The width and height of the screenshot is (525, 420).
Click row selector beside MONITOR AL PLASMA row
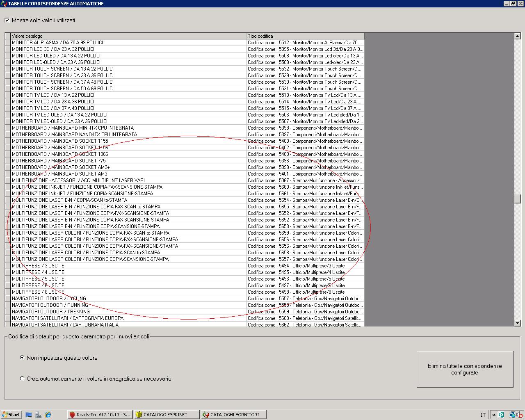8,43
